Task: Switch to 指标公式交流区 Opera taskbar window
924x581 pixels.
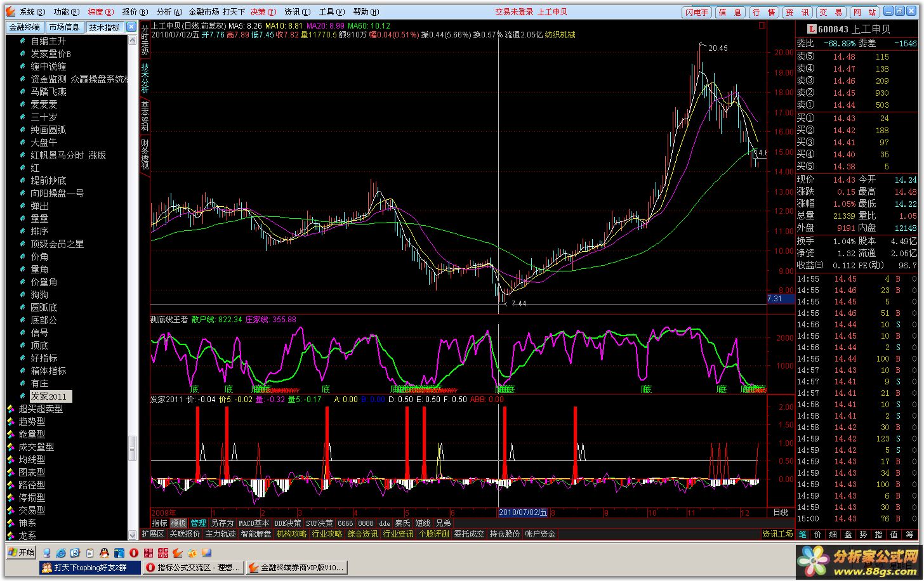Action: click(x=194, y=568)
